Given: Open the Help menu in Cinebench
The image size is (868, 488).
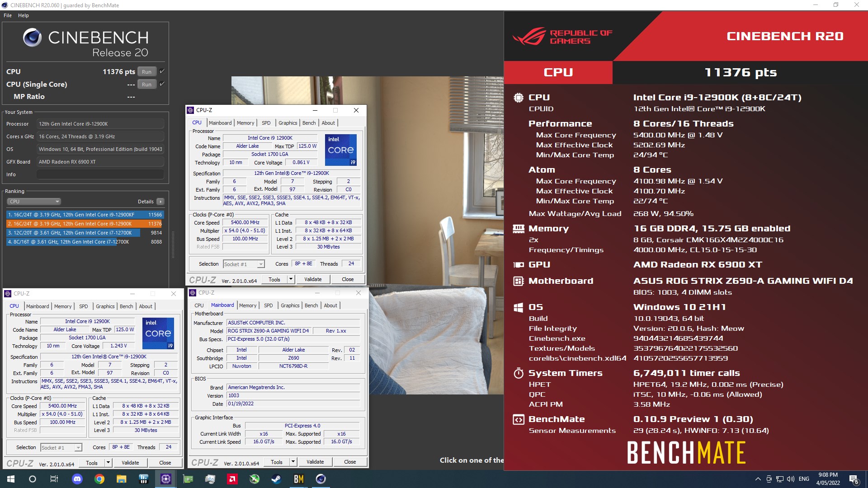Looking at the screenshot, I should point(24,15).
